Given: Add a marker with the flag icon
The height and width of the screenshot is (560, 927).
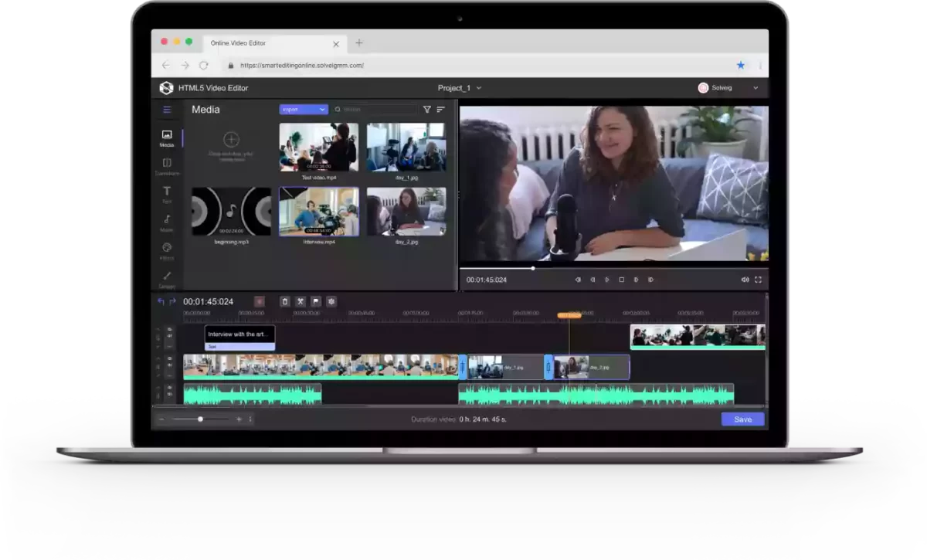Looking at the screenshot, I should pos(315,301).
